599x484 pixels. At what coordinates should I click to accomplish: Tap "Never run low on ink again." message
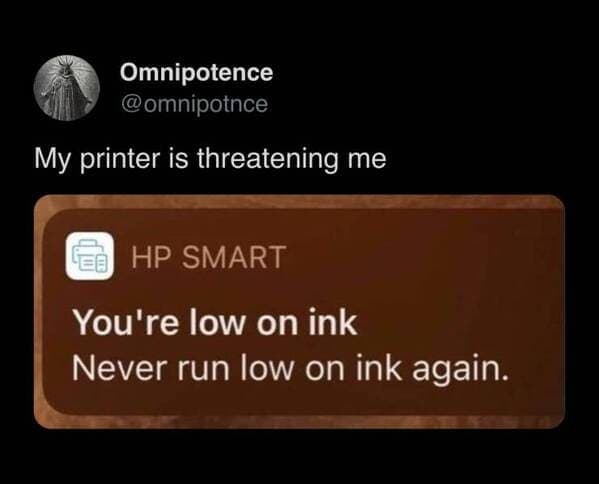coord(291,368)
